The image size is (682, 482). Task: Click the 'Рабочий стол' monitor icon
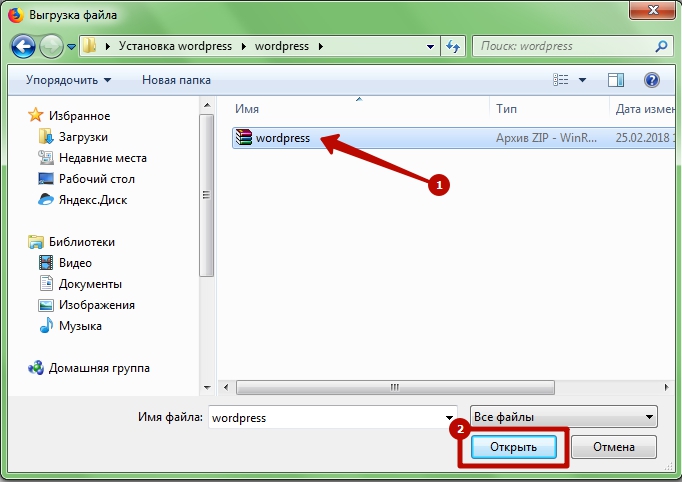pos(46,178)
